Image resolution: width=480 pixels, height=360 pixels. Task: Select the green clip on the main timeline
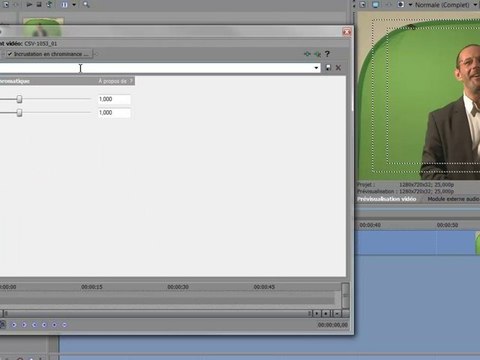pos(477,244)
